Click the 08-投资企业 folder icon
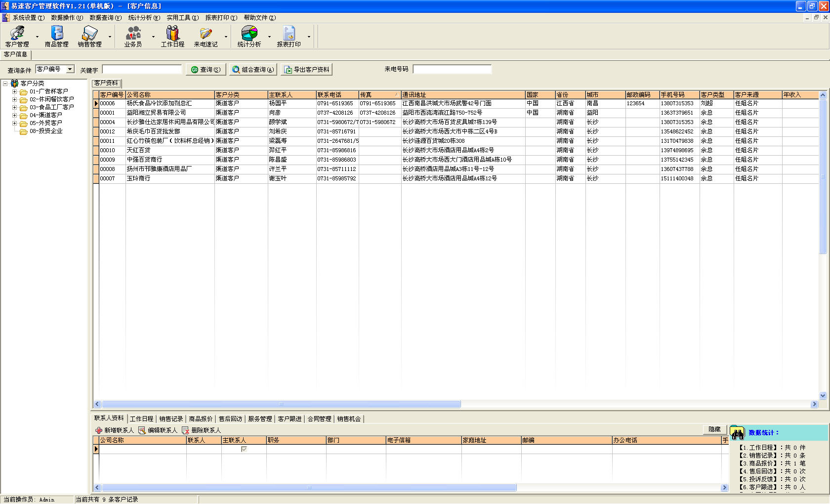 (x=23, y=131)
